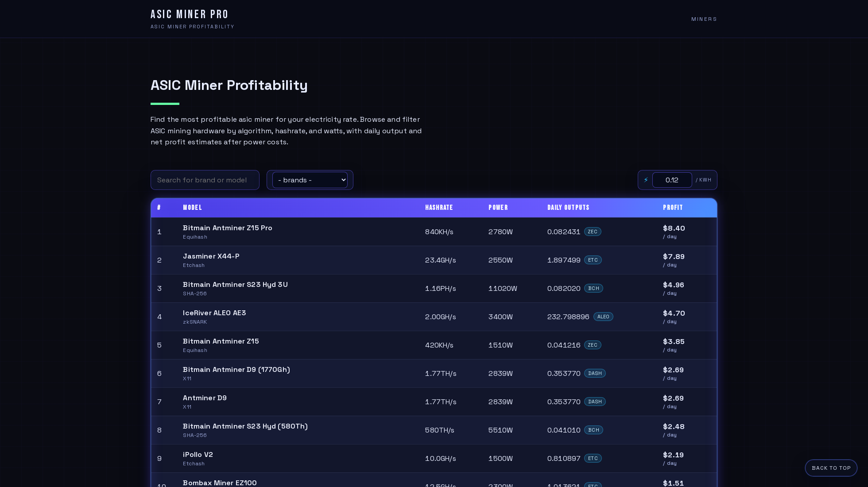Click the Daily Outputs column header
This screenshot has height=487, width=868.
(568, 208)
